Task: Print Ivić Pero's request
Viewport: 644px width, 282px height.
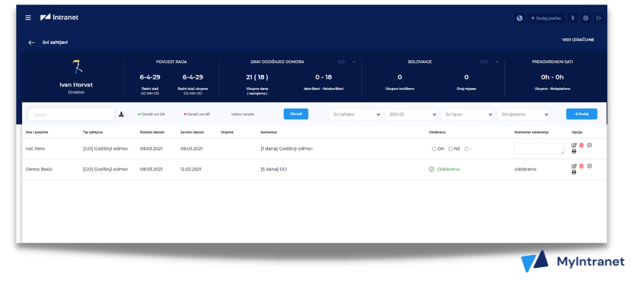Action: click(574, 152)
